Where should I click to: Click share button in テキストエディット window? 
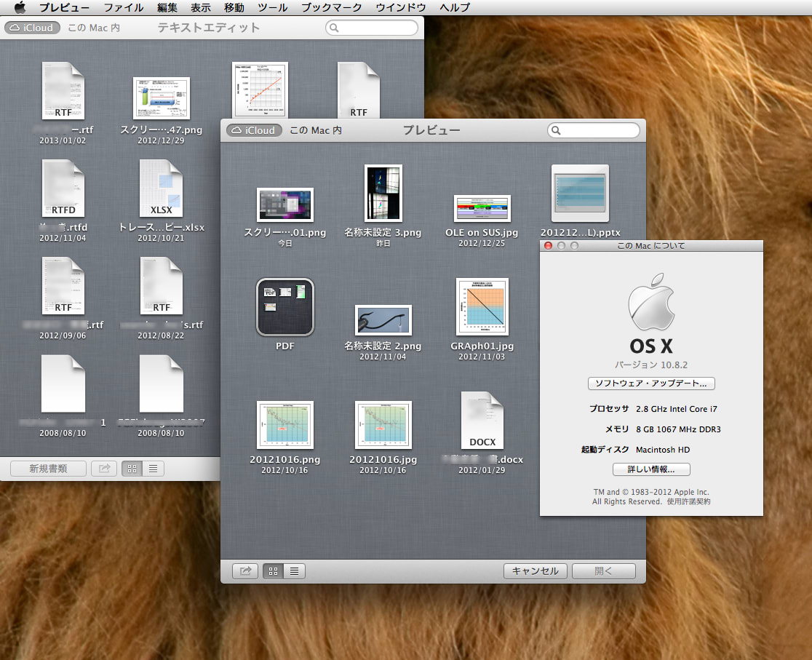coord(104,469)
